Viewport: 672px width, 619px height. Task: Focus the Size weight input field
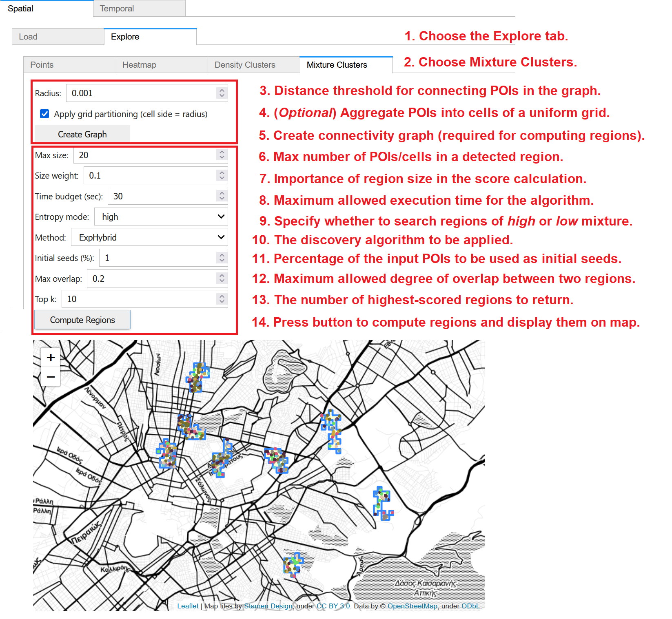pos(155,175)
